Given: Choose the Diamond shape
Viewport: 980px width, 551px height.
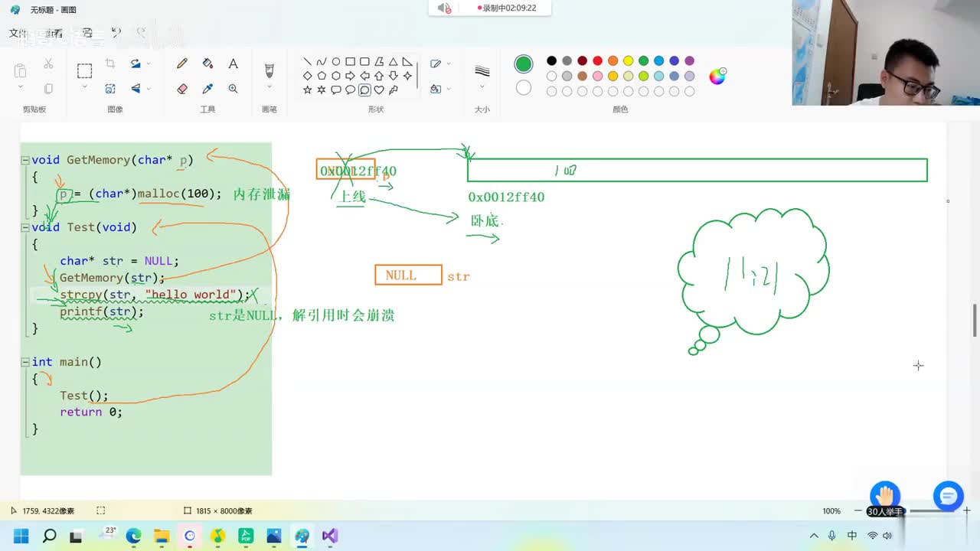Looking at the screenshot, I should [307, 76].
